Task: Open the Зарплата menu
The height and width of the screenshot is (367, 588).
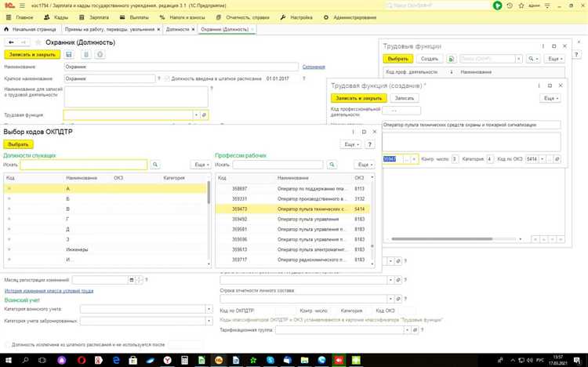Action: 94,17
